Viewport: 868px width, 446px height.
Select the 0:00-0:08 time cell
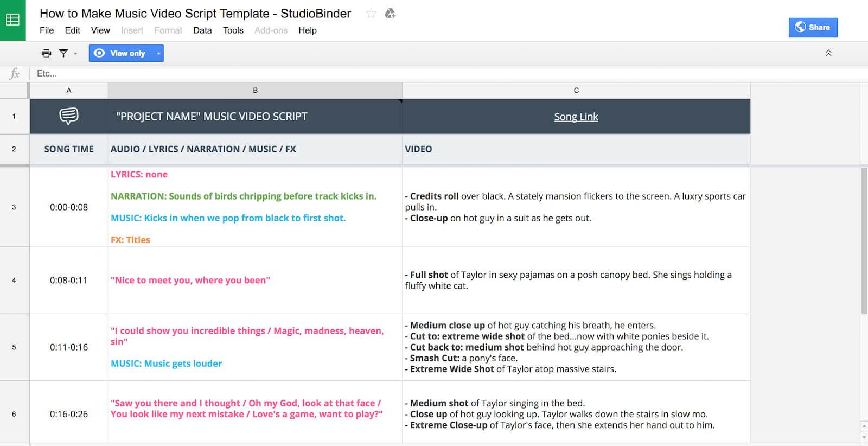[69, 207]
